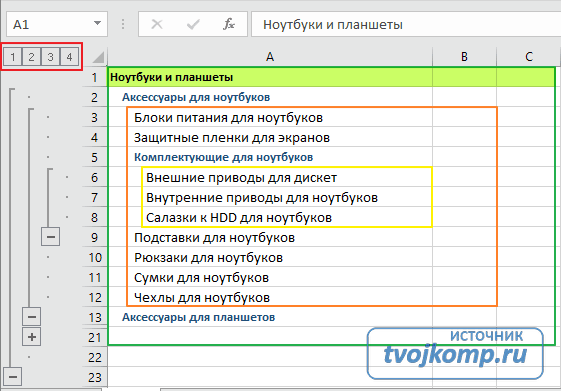The height and width of the screenshot is (391, 561).
Task: Collapse group with minus beside row 13
Action: 31,317
